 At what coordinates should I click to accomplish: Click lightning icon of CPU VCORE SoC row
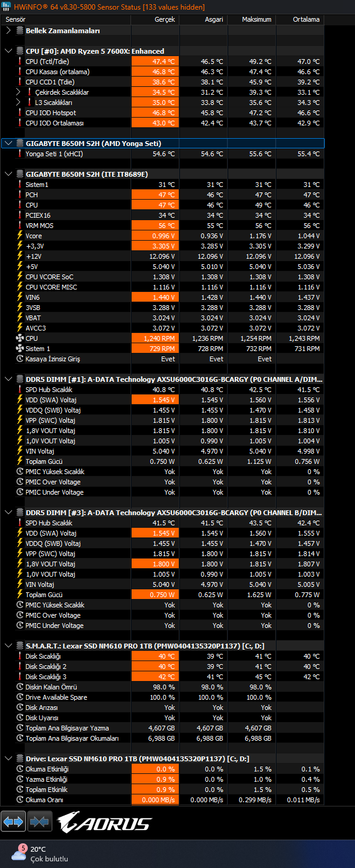click(19, 277)
